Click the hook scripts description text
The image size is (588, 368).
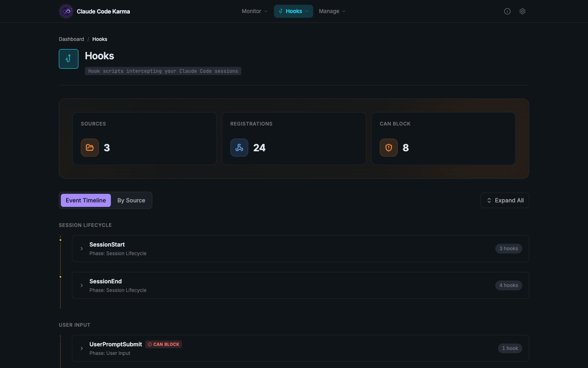[163, 71]
